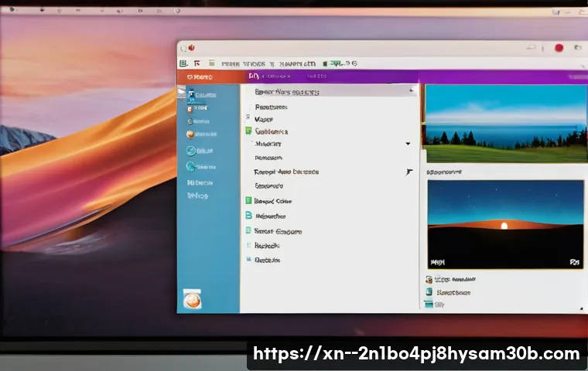
Task: Select the topmost icon in the blue sidebar
Action: (191, 95)
